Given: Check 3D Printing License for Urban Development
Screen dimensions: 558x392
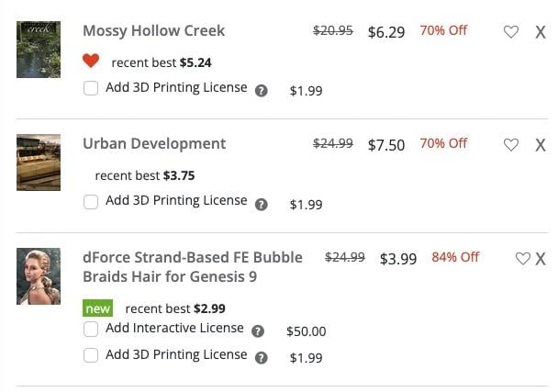Looking at the screenshot, I should pos(91,202).
